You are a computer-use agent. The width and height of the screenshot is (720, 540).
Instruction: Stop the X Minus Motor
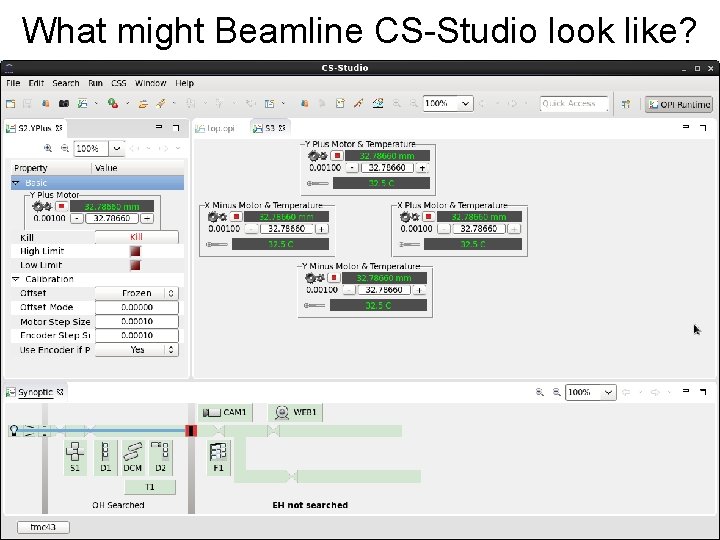[x=236, y=216]
